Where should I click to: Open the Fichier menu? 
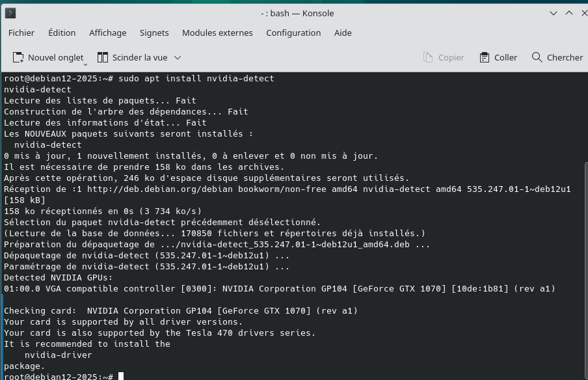pyautogui.click(x=21, y=33)
